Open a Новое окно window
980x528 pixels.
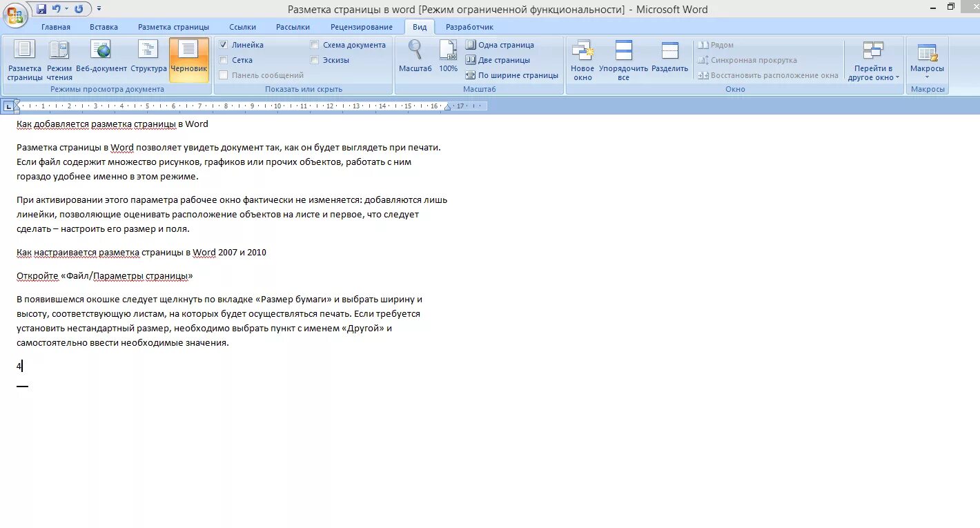pos(582,61)
